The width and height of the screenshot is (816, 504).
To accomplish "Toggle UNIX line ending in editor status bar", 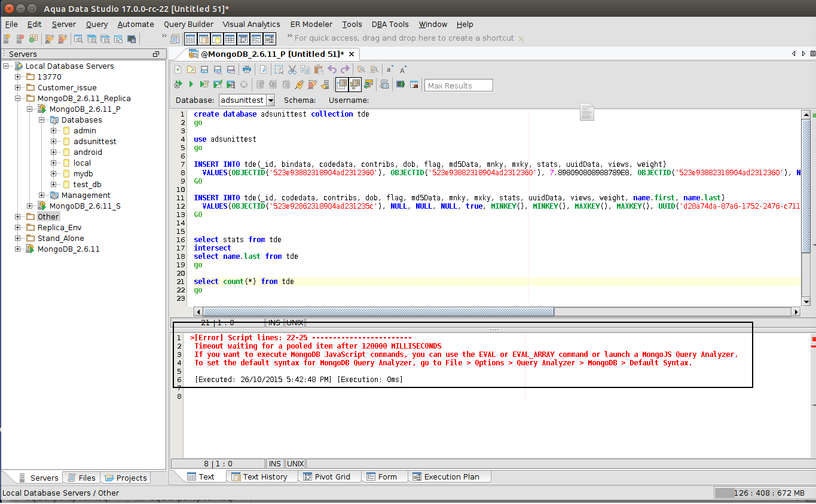I will tap(295, 322).
